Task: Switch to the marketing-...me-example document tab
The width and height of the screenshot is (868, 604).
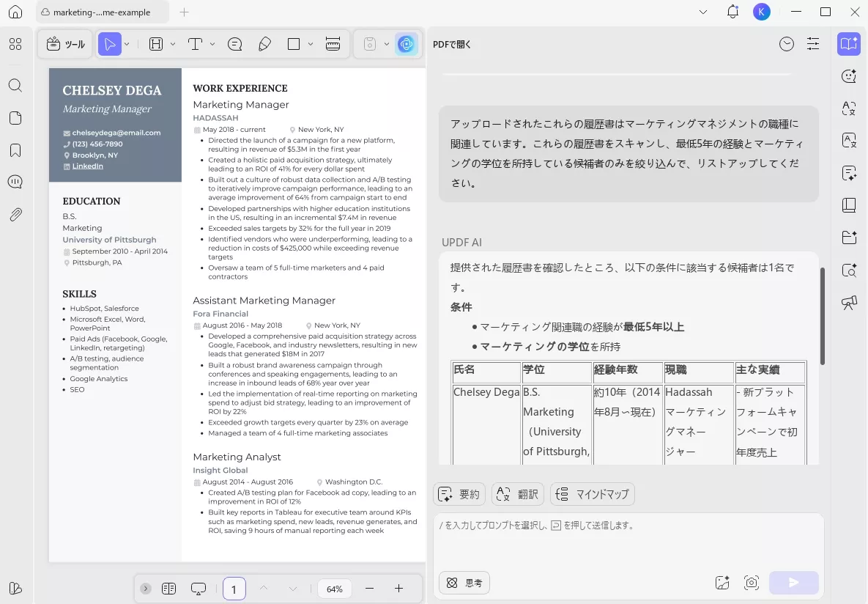Action: [x=103, y=12]
